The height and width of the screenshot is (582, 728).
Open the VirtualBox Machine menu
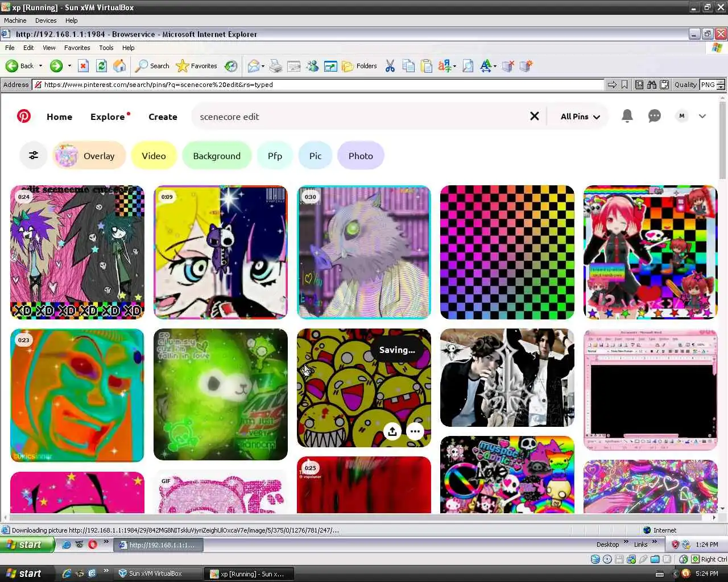click(x=15, y=20)
